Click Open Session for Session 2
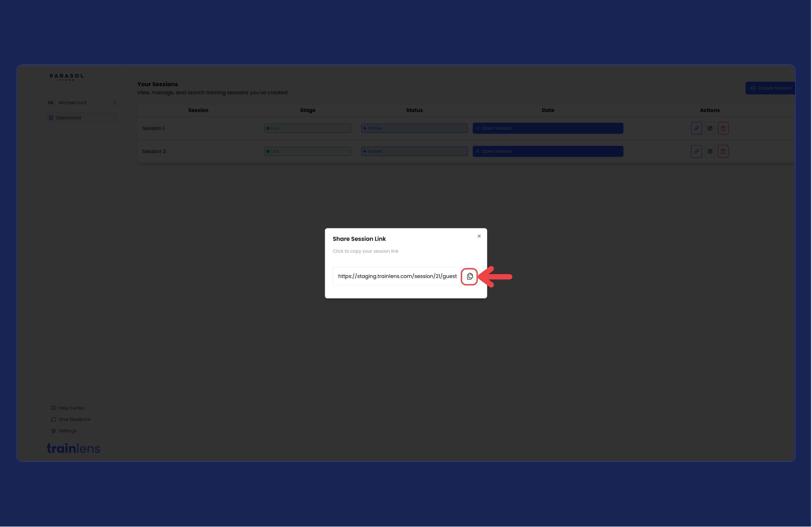This screenshot has height=527, width=812. [x=548, y=151]
